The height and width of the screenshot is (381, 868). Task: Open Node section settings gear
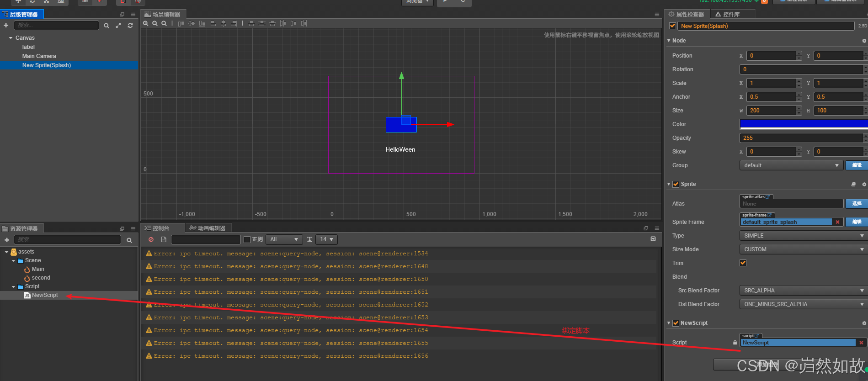(x=864, y=41)
